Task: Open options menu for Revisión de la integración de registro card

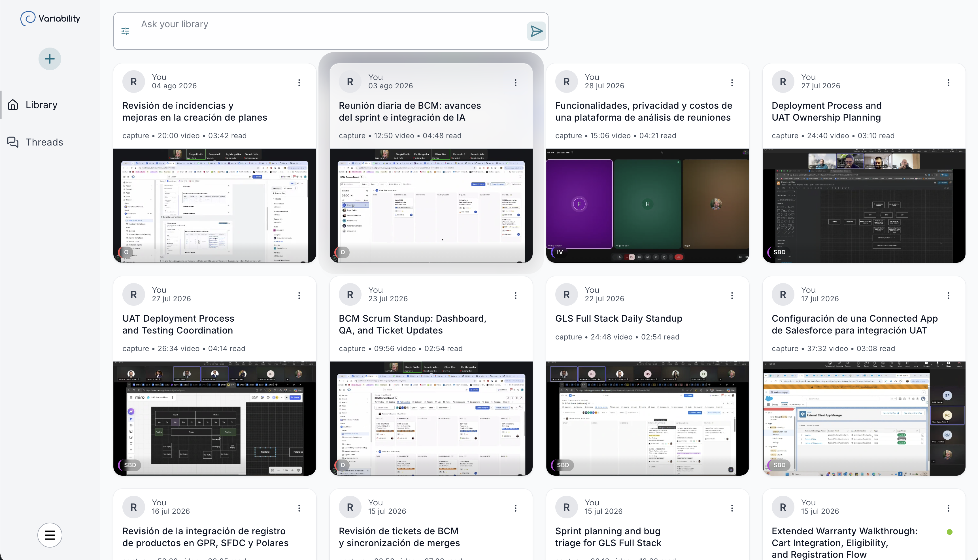Action: coord(299,508)
